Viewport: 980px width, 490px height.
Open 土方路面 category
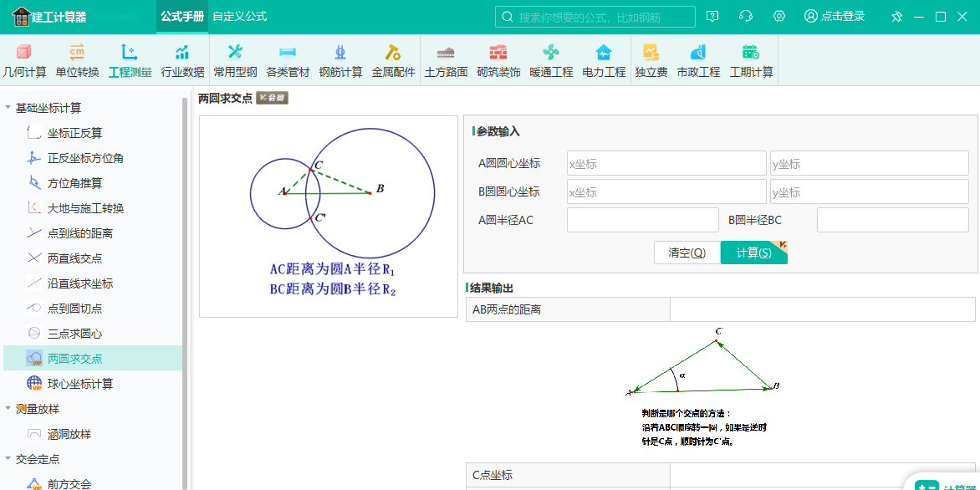coord(447,61)
